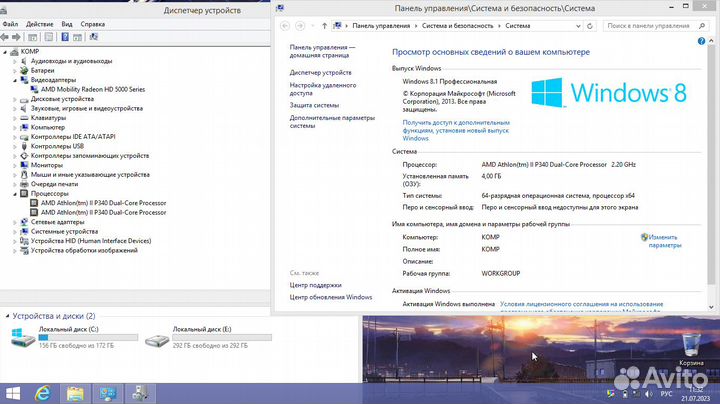Screen dimensions: 720x404
Task: Click the Контроллеры запоминающих устройств icon
Action: pos(24,156)
